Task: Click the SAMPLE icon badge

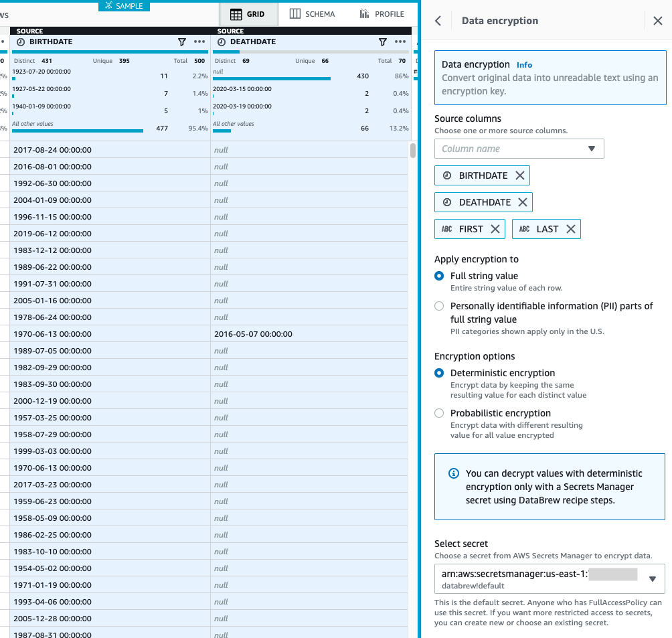Action: tap(124, 5)
